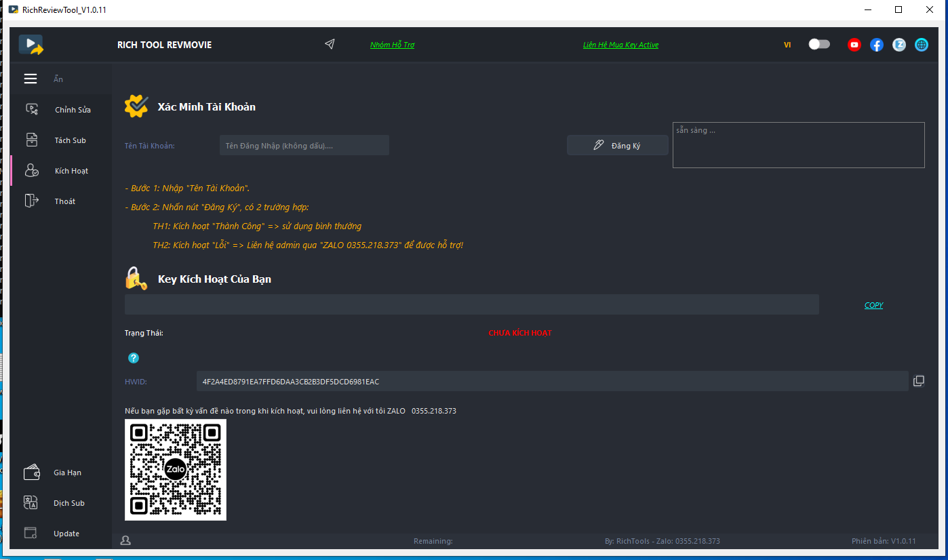Click the hamburger menu icon
Image resolution: width=948 pixels, height=560 pixels.
(x=31, y=79)
